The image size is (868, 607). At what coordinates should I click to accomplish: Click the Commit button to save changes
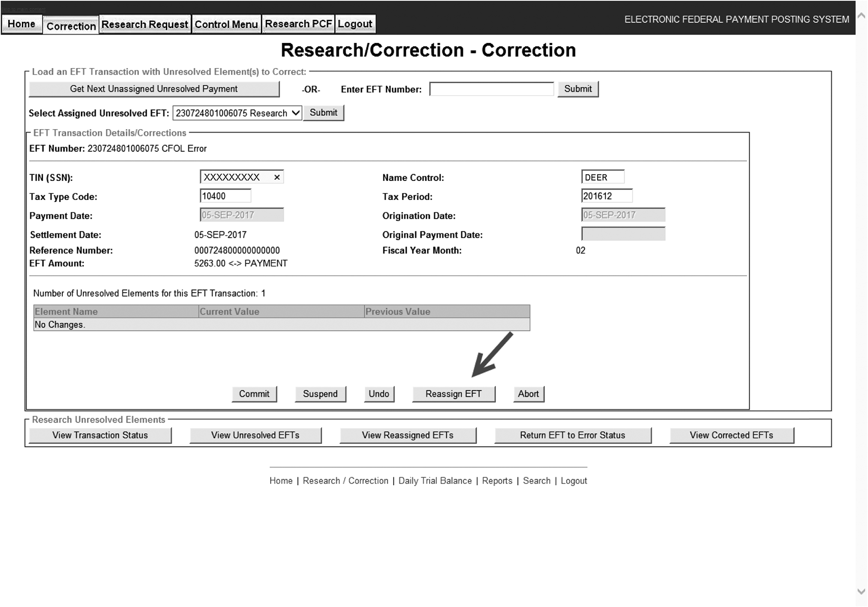[254, 394]
